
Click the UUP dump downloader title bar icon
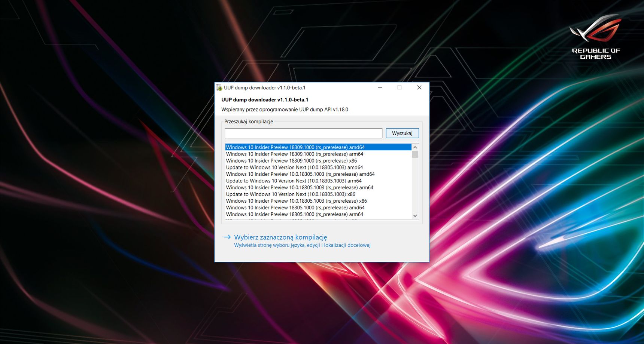click(219, 87)
